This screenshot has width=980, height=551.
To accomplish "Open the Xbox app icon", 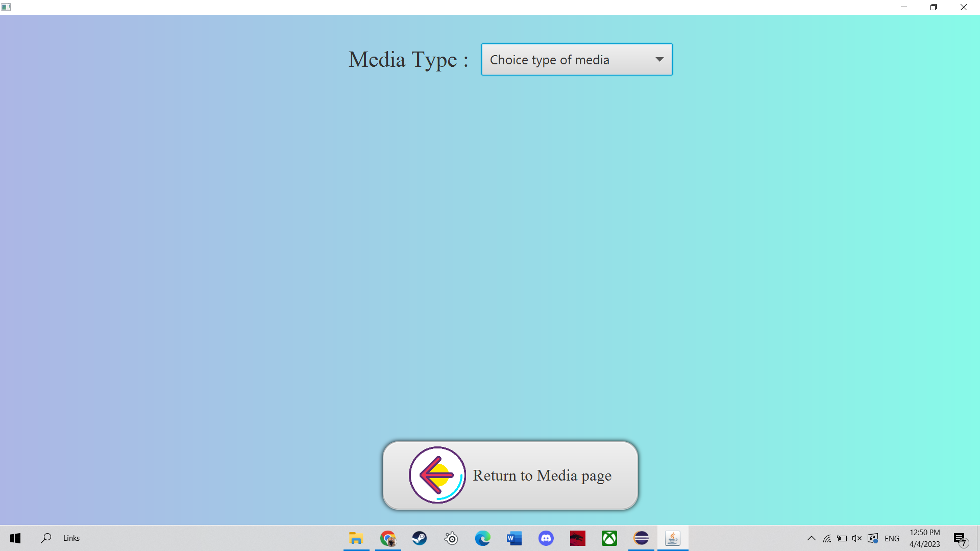I will (x=609, y=538).
